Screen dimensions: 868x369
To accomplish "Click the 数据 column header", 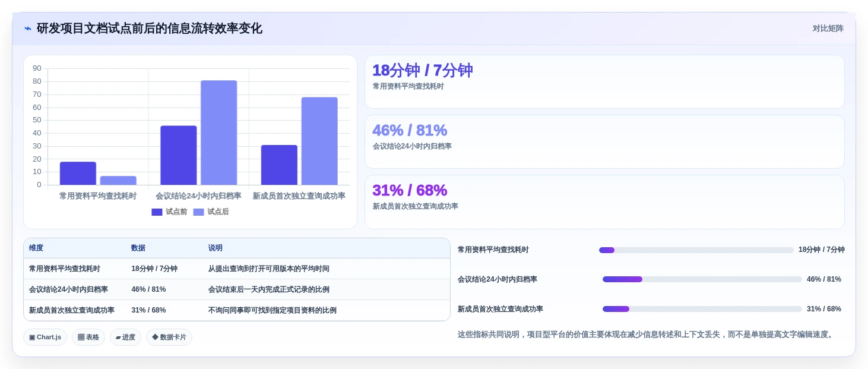I will coord(138,248).
